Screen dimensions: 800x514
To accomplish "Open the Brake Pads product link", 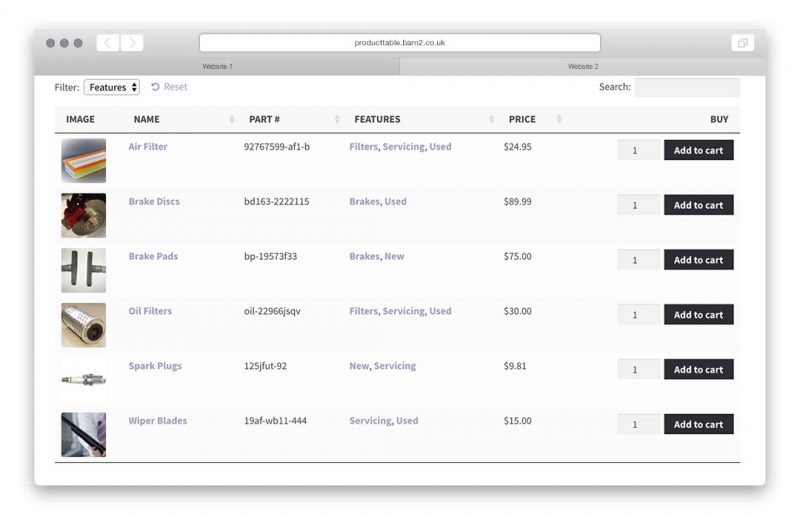I will pyautogui.click(x=153, y=256).
